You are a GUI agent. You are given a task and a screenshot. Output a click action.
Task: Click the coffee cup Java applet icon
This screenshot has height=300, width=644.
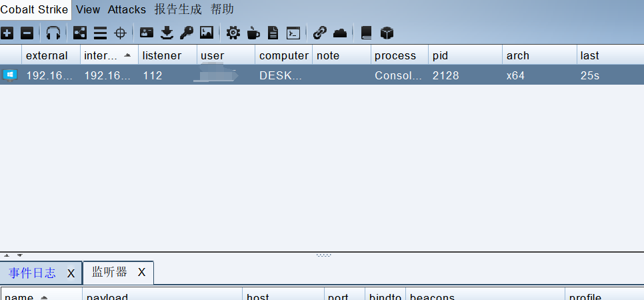tap(253, 33)
